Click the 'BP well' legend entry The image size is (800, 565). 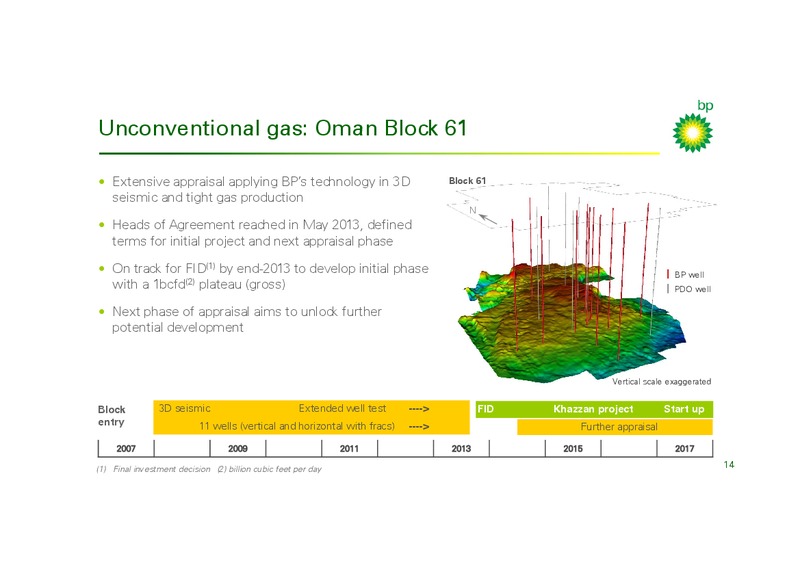coord(689,275)
